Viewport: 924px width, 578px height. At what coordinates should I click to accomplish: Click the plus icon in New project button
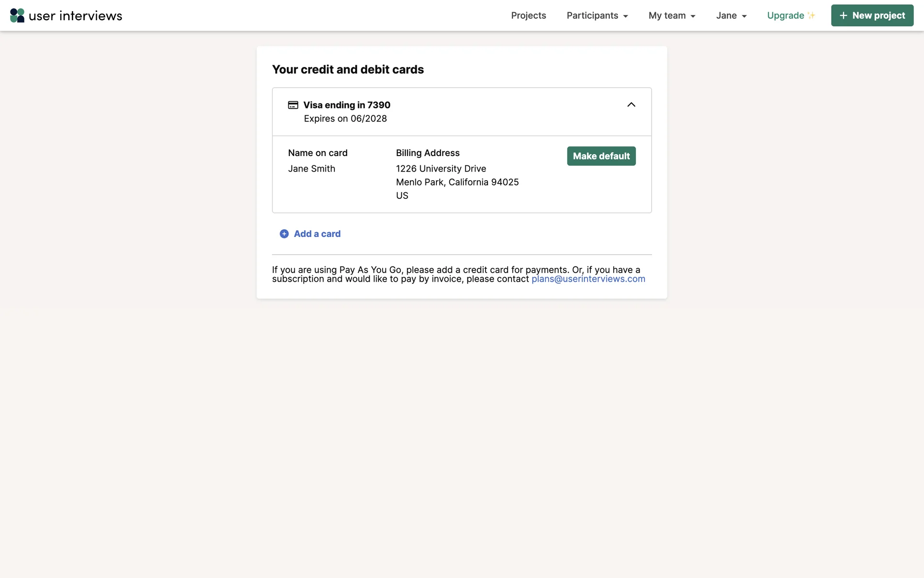point(843,15)
